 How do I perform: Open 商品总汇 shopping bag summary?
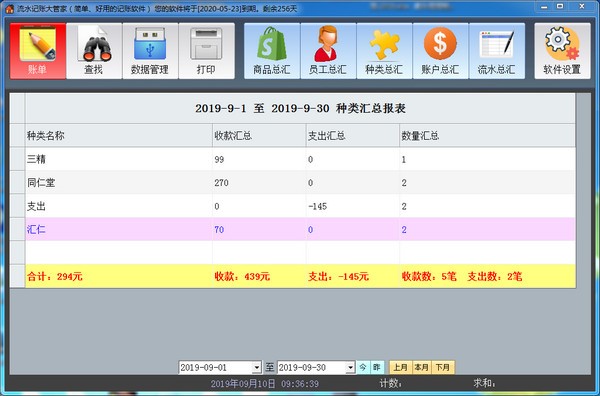272,51
